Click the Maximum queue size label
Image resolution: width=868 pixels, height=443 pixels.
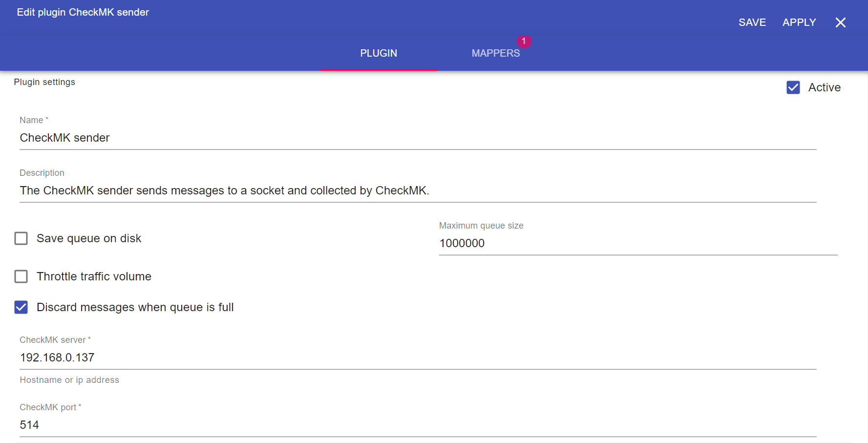click(481, 226)
